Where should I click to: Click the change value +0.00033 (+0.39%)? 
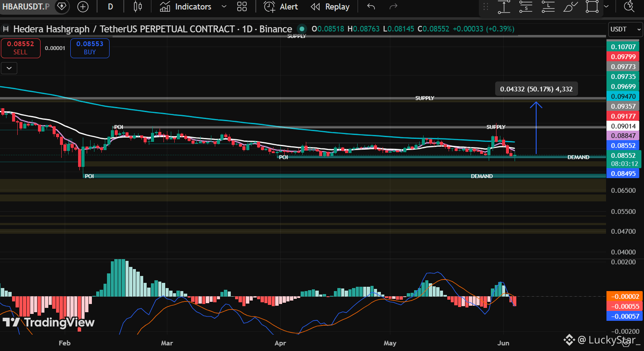pos(483,29)
